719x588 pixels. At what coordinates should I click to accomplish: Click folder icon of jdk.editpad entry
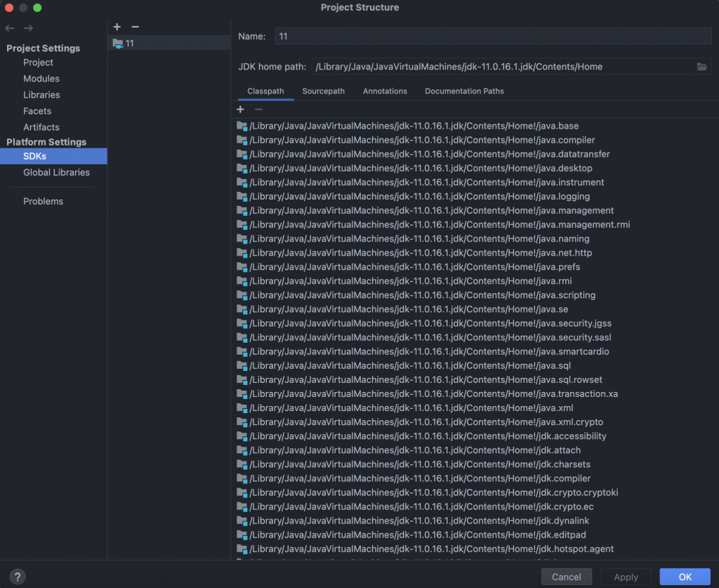[242, 535]
